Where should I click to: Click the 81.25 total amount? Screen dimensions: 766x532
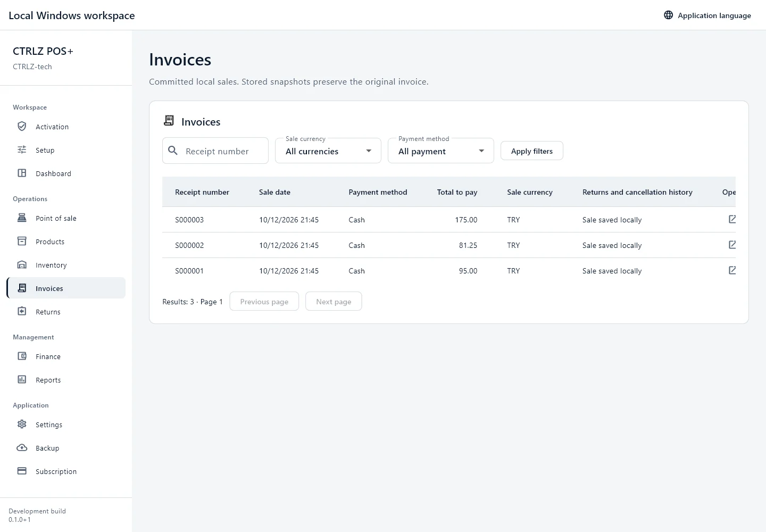click(x=468, y=245)
